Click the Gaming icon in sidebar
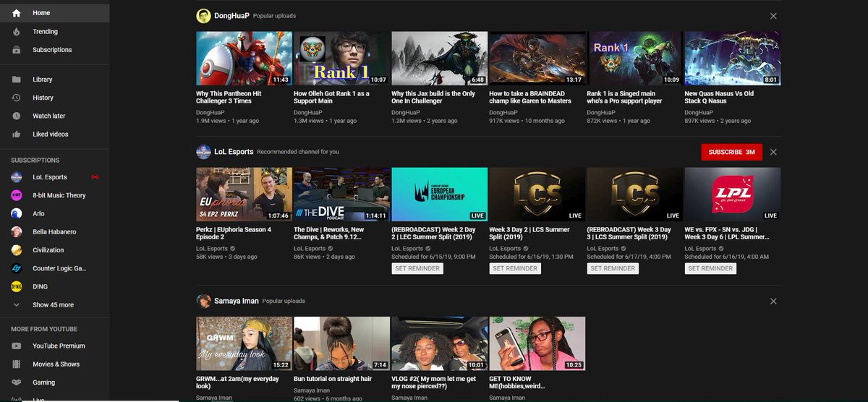The width and height of the screenshot is (868, 402). click(16, 382)
